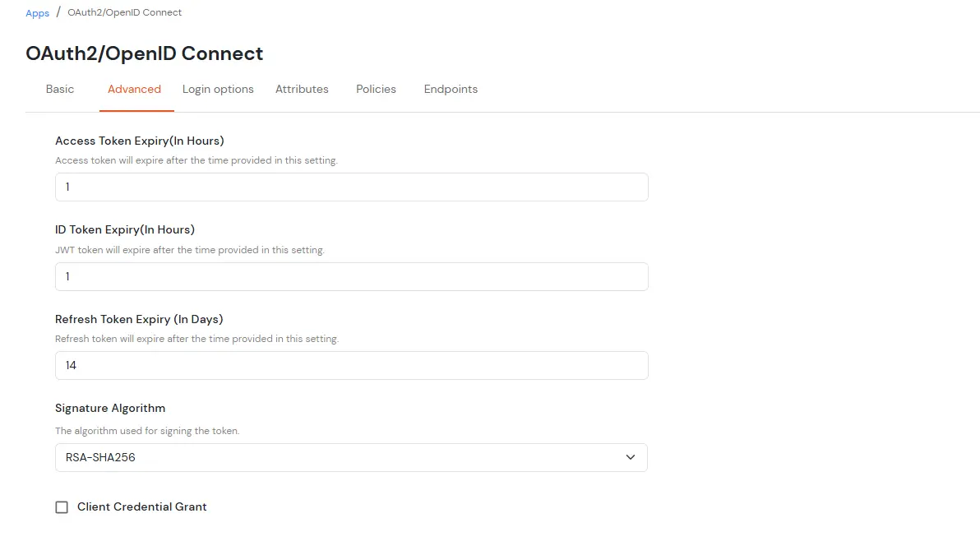Enable the Client Credential Grant checkbox
This screenshot has width=980, height=555.
pyautogui.click(x=62, y=506)
